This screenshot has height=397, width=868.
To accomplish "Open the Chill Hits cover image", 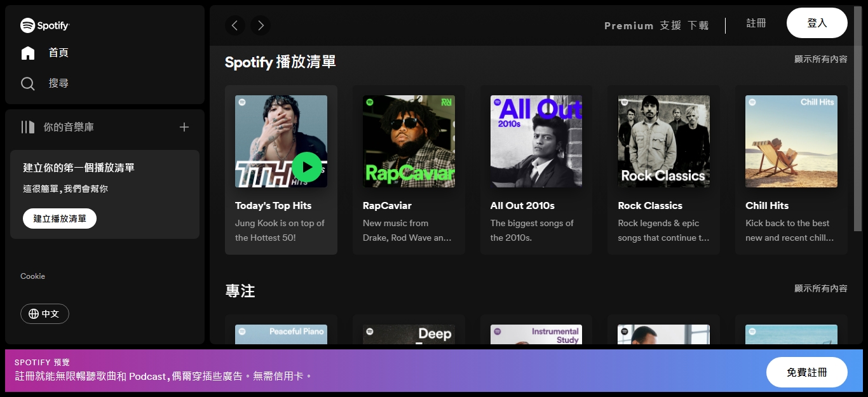I will click(791, 141).
